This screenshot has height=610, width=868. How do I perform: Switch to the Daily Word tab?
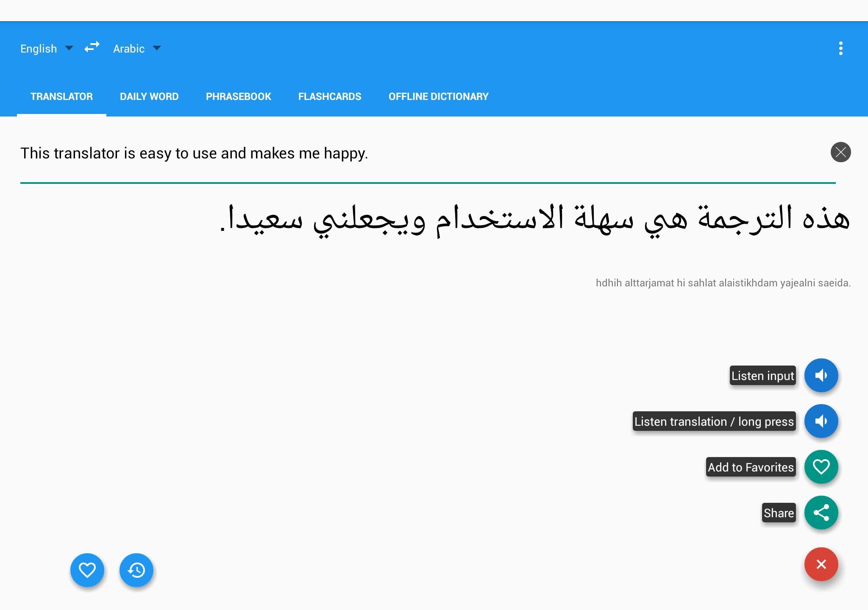point(149,97)
